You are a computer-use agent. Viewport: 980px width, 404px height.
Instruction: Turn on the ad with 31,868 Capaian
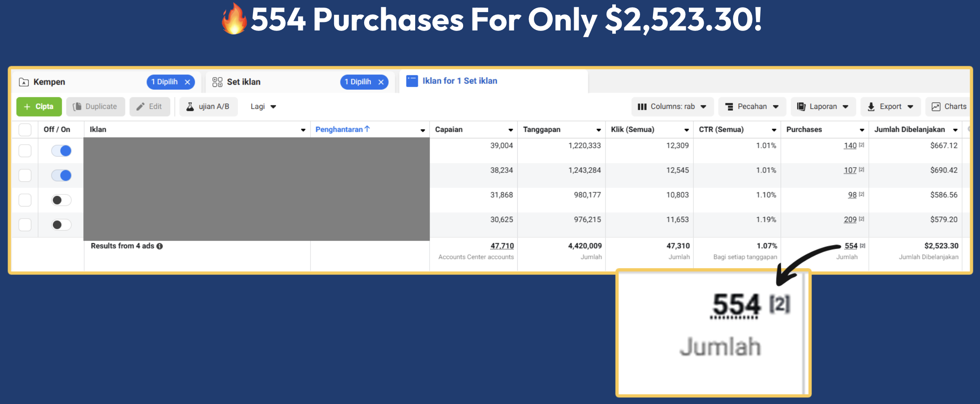click(61, 200)
